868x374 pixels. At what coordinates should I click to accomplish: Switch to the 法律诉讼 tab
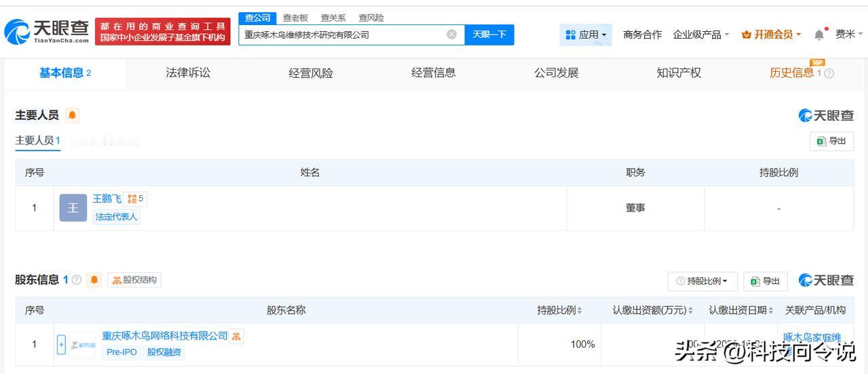point(188,73)
